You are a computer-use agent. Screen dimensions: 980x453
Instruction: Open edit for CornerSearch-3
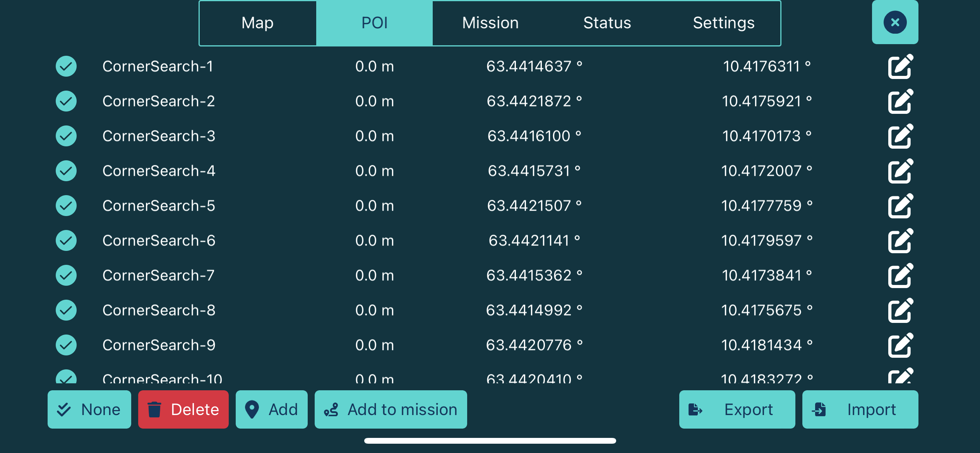point(900,136)
